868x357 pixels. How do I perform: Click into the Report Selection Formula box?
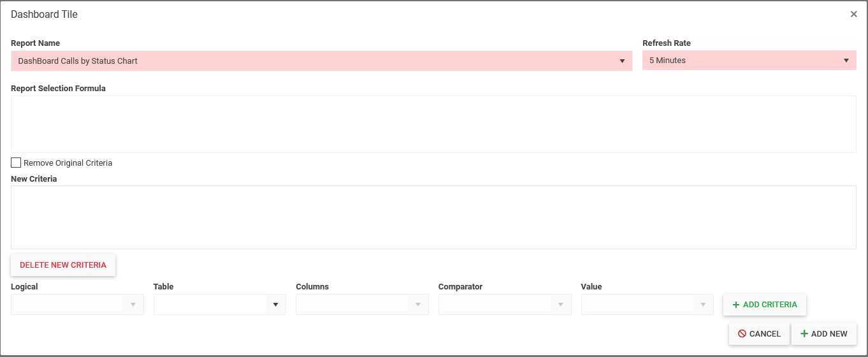pos(433,124)
